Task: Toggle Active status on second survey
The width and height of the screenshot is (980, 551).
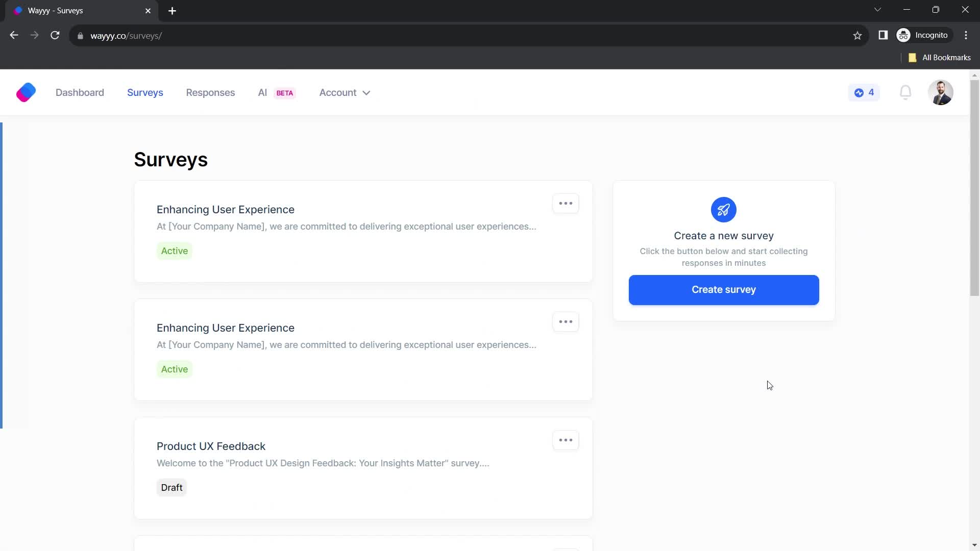Action: (x=174, y=369)
